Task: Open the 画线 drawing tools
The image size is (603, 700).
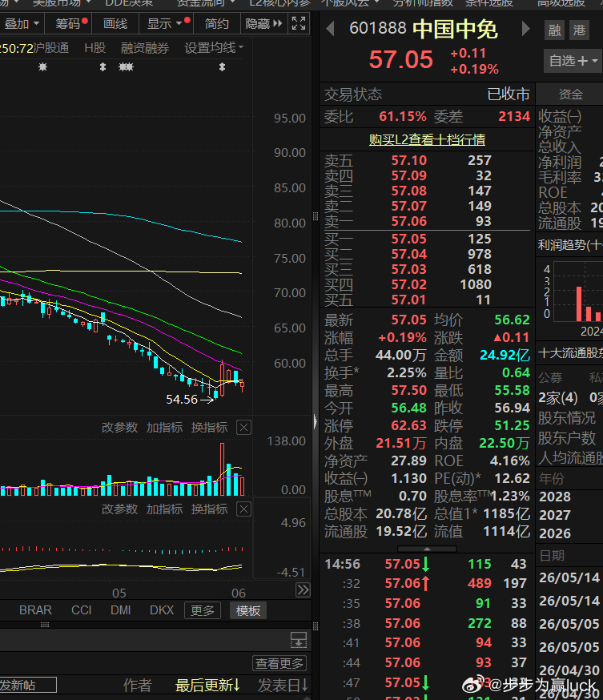Action: tap(115, 24)
